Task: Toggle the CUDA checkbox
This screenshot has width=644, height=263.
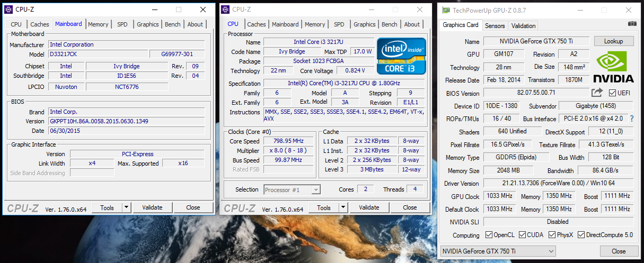Action: pyautogui.click(x=523, y=235)
